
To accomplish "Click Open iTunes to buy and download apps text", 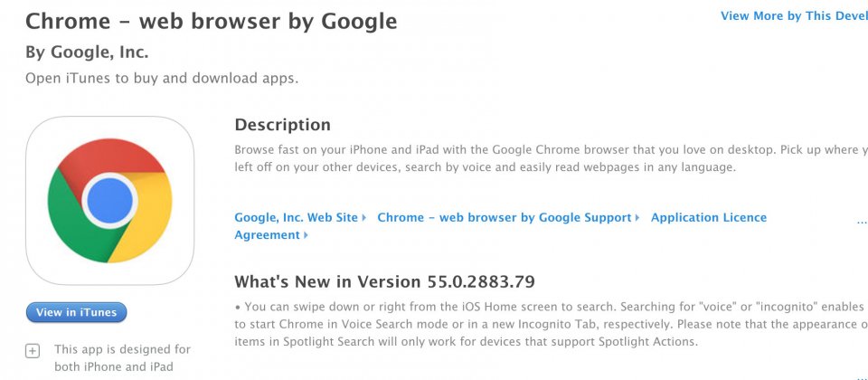I will tap(162, 78).
